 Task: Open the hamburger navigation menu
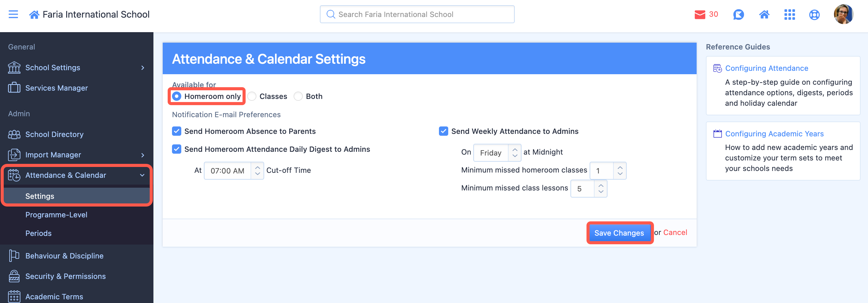tap(13, 15)
